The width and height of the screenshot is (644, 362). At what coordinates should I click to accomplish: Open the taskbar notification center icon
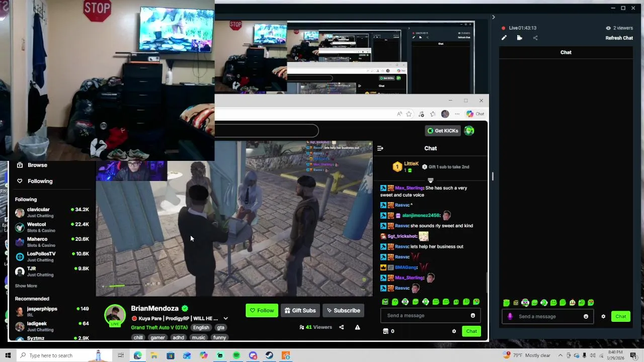coord(633,355)
